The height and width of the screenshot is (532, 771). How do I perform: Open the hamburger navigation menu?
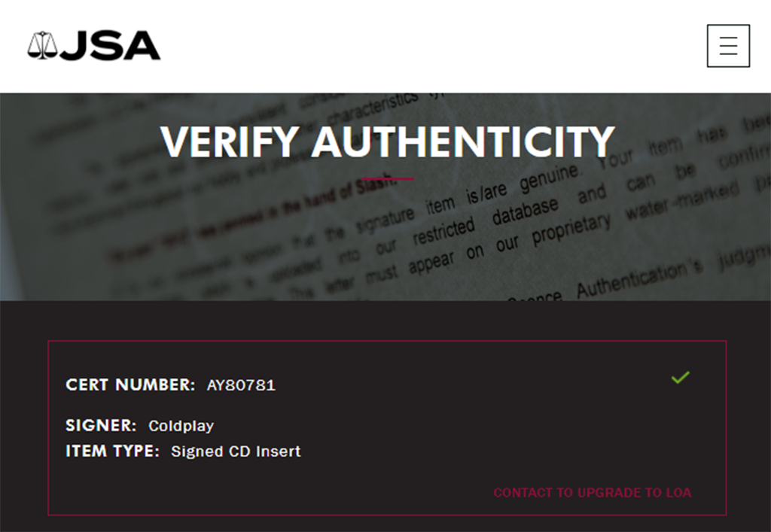click(728, 46)
